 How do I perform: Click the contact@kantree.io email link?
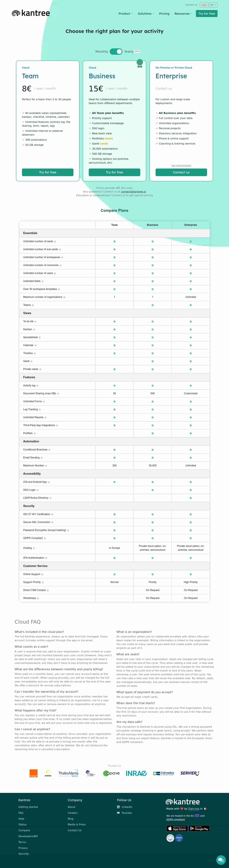pos(133,192)
